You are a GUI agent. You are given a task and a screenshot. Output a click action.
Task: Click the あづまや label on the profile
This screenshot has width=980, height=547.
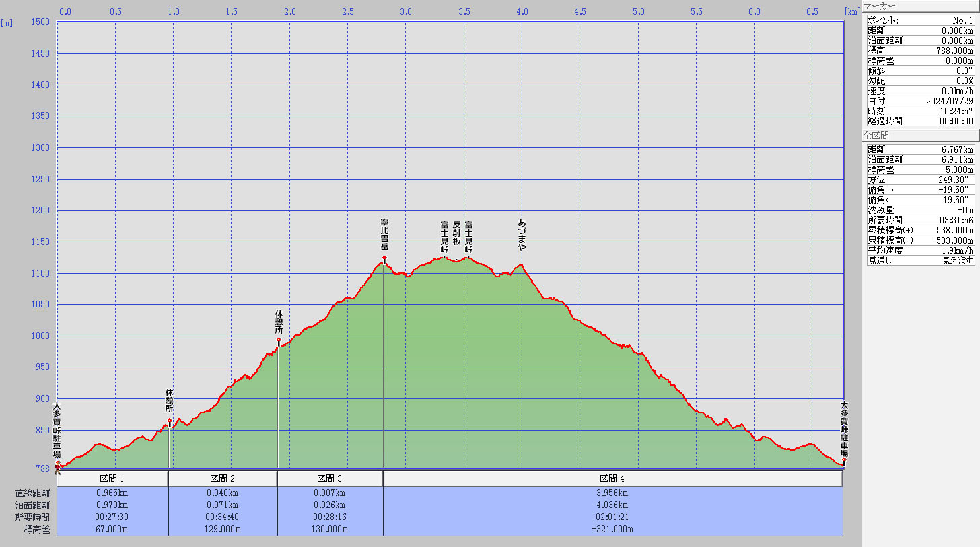coord(522,235)
